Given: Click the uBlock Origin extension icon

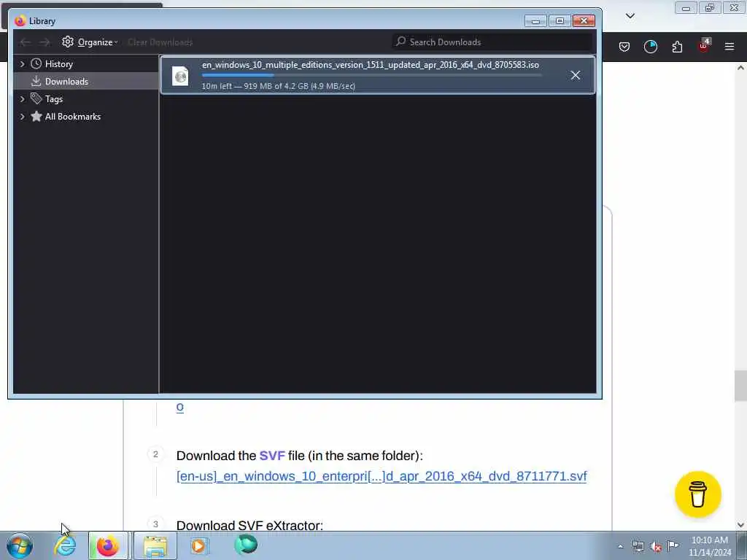Looking at the screenshot, I should pos(704,46).
